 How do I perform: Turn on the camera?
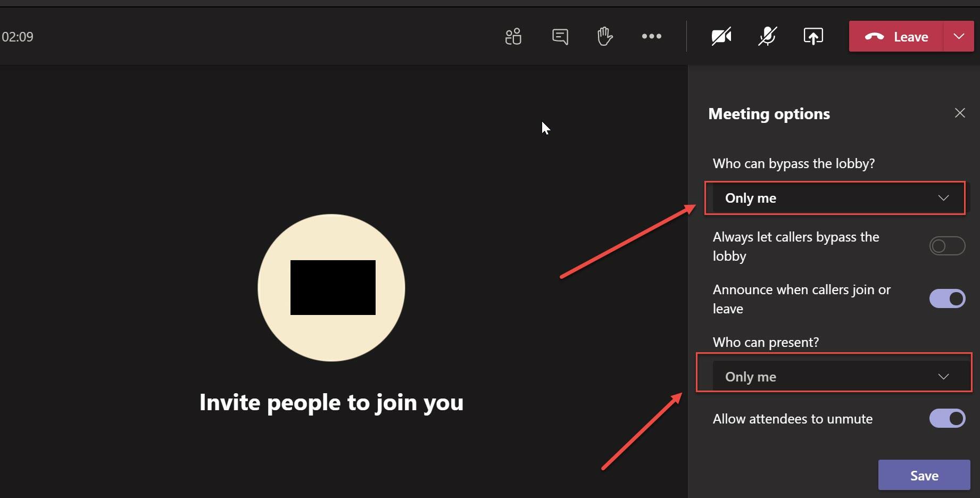coord(721,37)
